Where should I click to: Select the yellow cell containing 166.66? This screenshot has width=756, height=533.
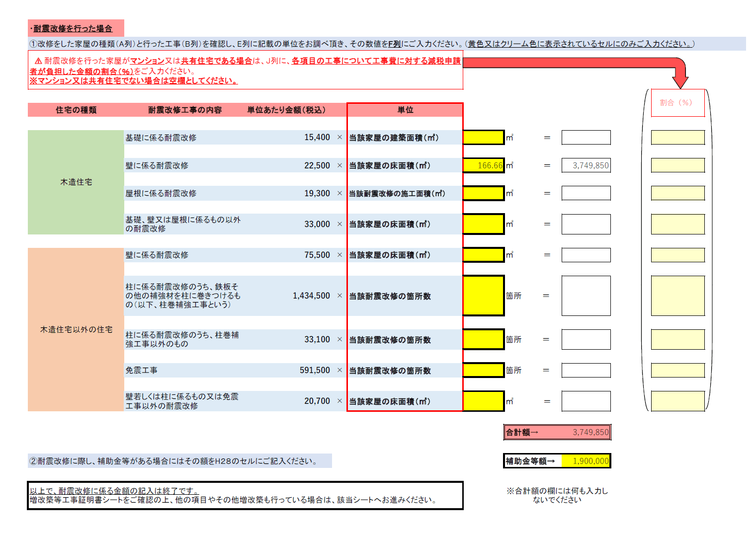(x=483, y=165)
